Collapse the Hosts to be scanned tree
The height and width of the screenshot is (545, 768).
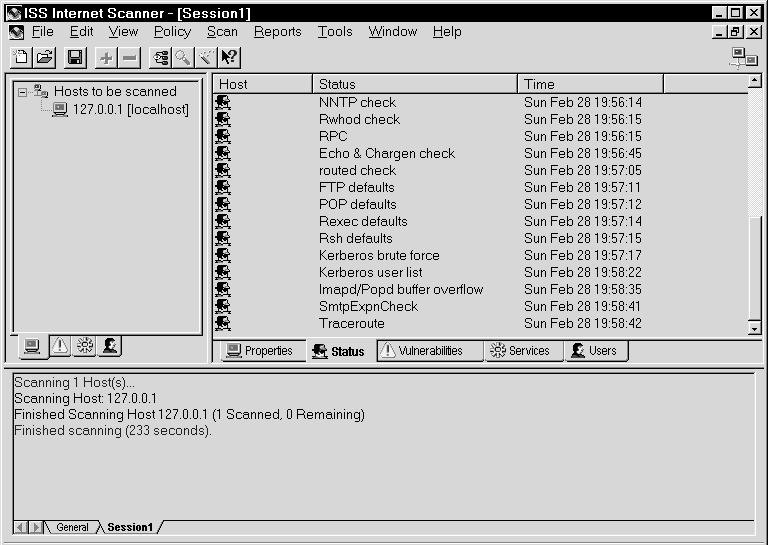[x=23, y=91]
